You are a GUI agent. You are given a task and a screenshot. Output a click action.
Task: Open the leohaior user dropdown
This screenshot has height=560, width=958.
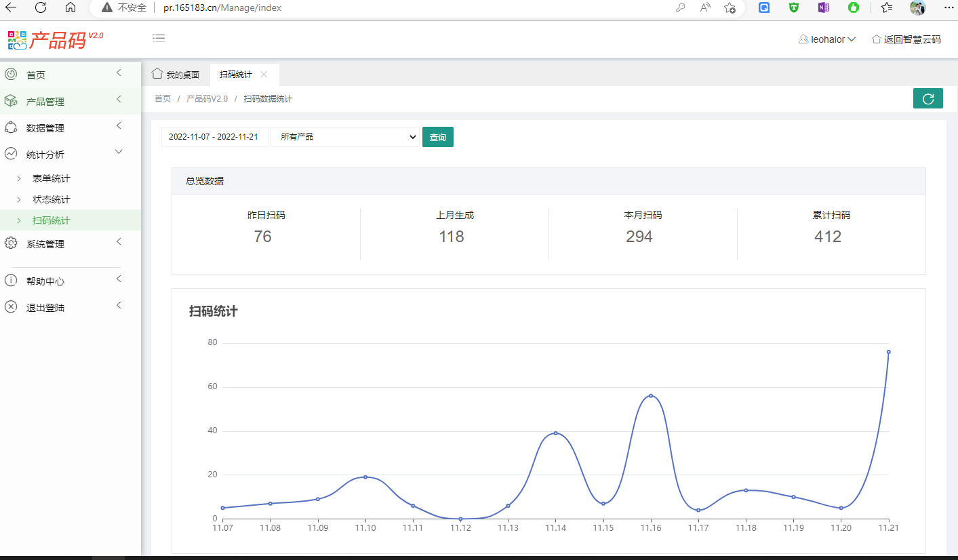(828, 39)
